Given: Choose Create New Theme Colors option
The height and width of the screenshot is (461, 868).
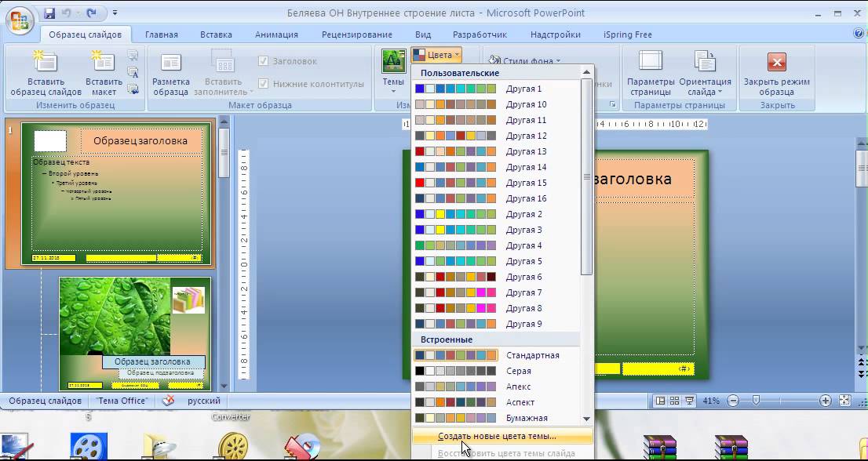Looking at the screenshot, I should [x=497, y=436].
